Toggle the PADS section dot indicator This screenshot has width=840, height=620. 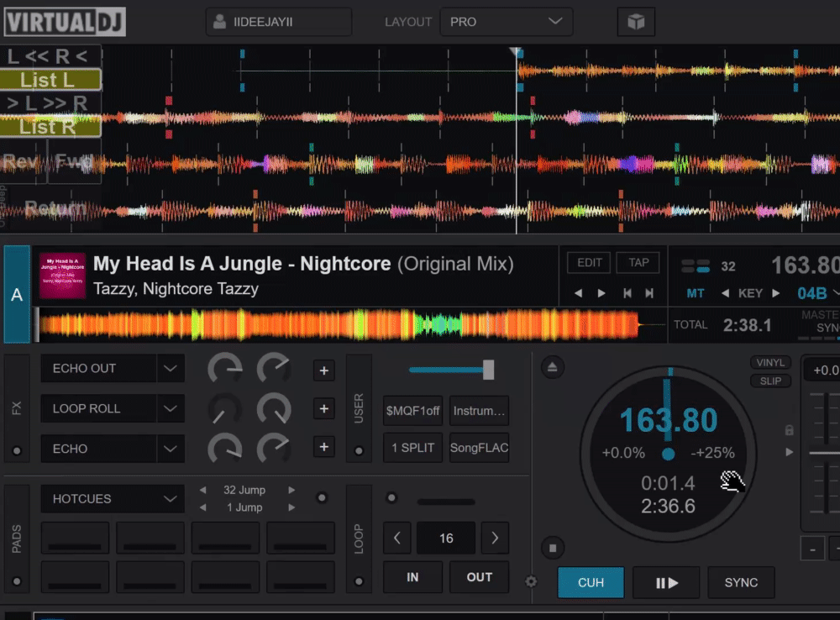(x=17, y=581)
